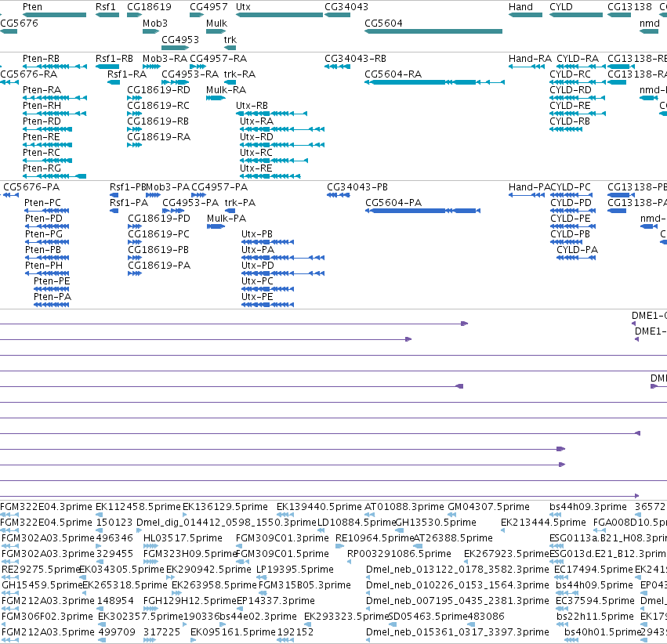Select the Mulk-PA protein label

(227, 219)
